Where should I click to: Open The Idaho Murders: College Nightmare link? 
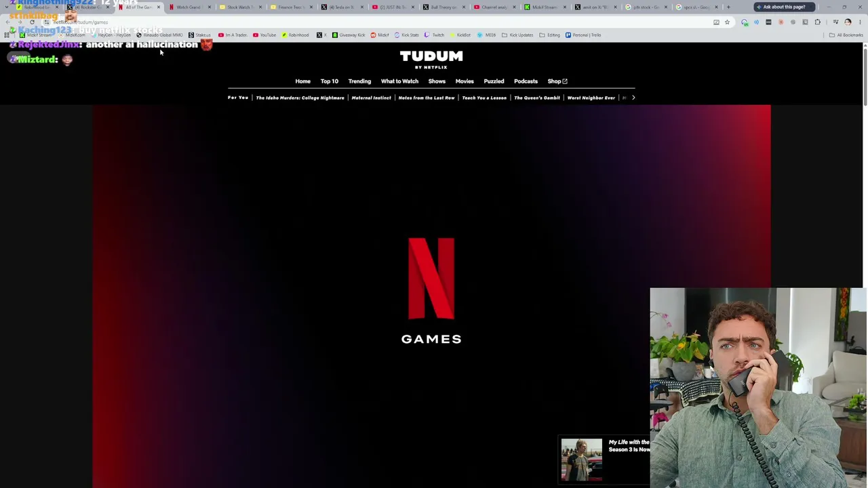[300, 98]
